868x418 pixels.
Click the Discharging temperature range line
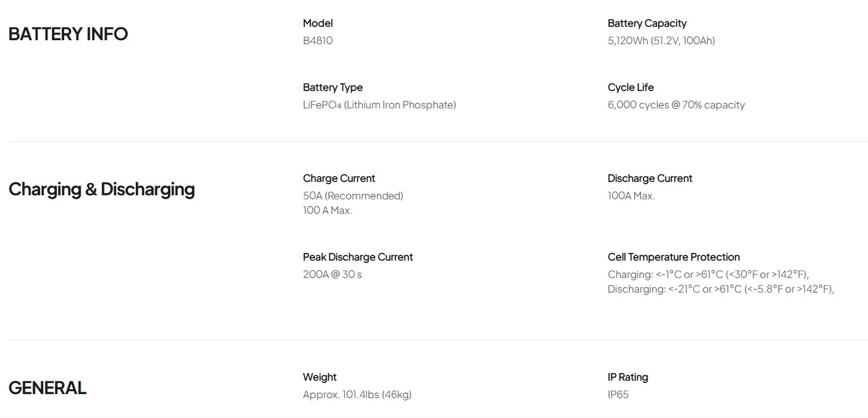tap(720, 289)
